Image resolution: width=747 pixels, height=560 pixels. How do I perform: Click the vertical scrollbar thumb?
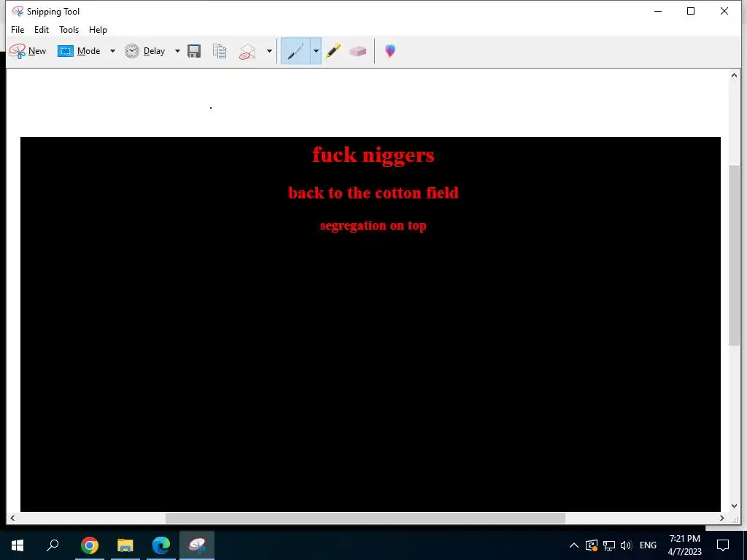pyautogui.click(x=734, y=255)
